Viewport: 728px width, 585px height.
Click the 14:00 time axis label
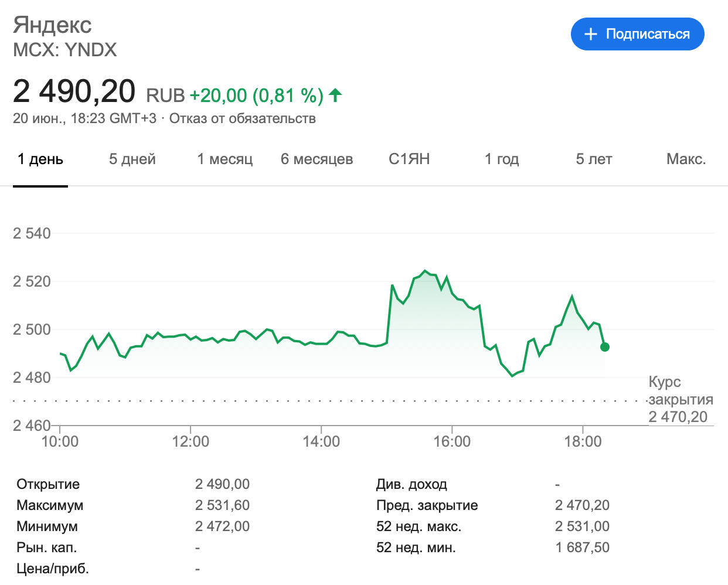point(321,441)
